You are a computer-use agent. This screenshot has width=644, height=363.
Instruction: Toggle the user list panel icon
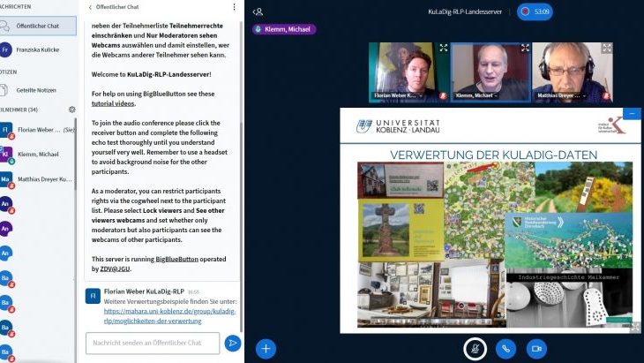[258, 11]
